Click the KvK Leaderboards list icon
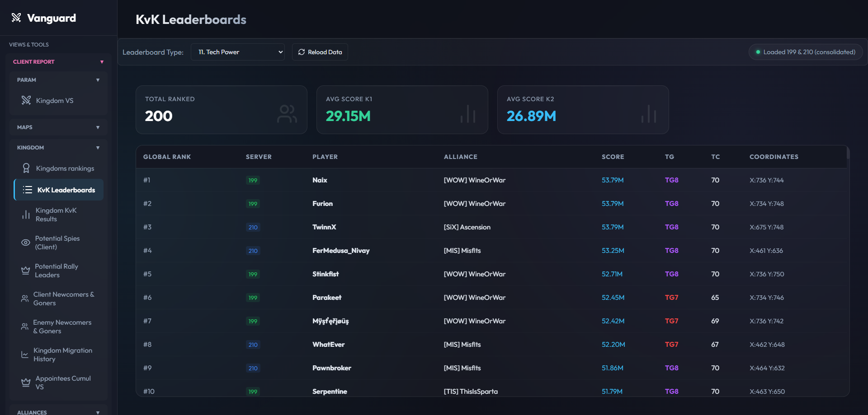 coord(28,190)
